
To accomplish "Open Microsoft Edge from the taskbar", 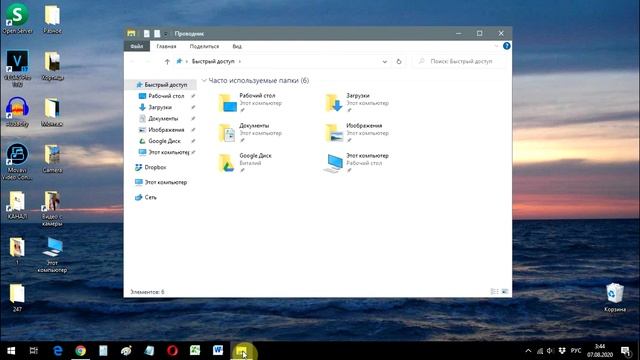I will point(58,351).
